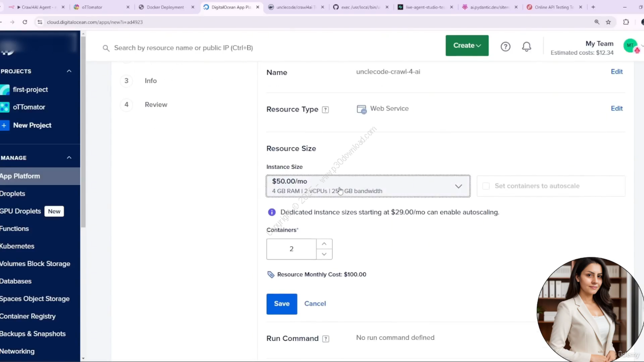
Task: Close the Docker Deployment browser tab
Action: pos(193,7)
